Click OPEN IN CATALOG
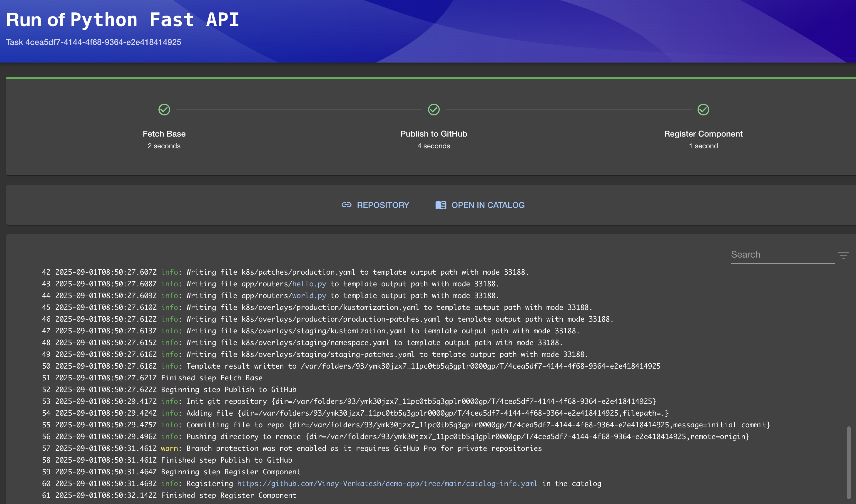Image resolution: width=856 pixels, height=504 pixels. (x=488, y=205)
